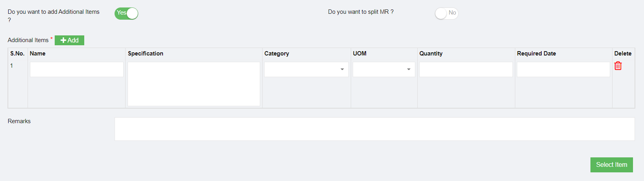Click the S.No. column header

(x=17, y=54)
